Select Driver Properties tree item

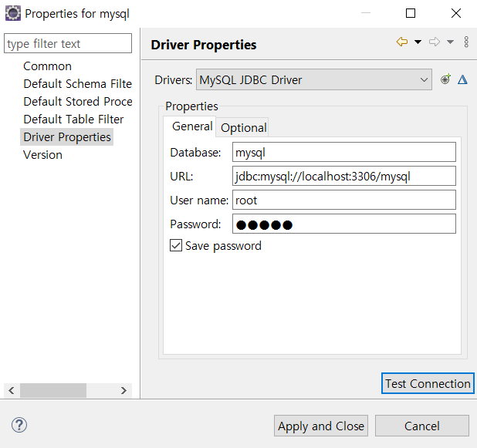click(x=67, y=137)
